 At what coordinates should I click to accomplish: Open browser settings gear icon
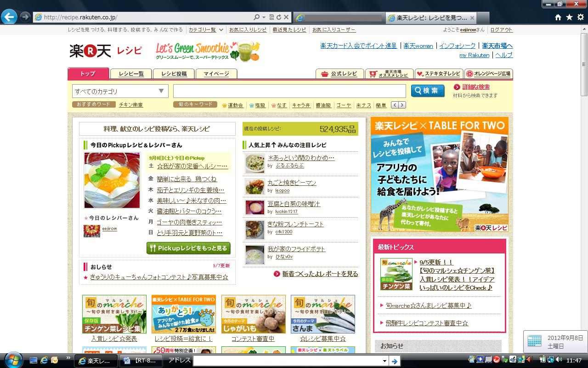pyautogui.click(x=580, y=17)
